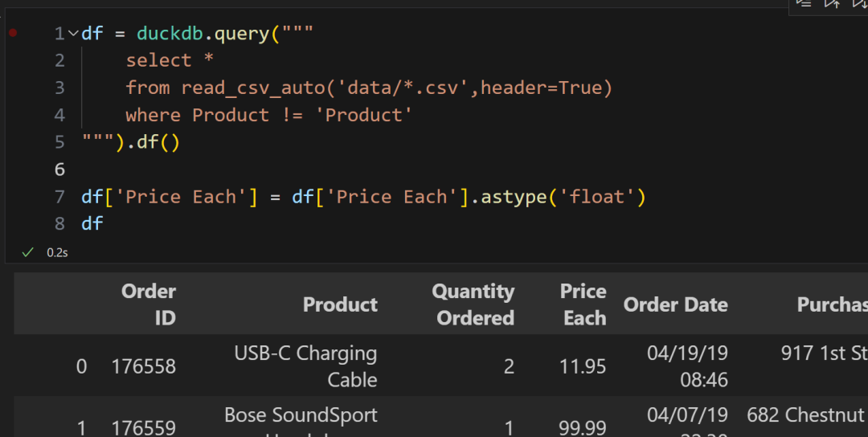Viewport: 868px width, 437px height.
Task: Click the 0.2s execution time label
Action: pos(57,252)
